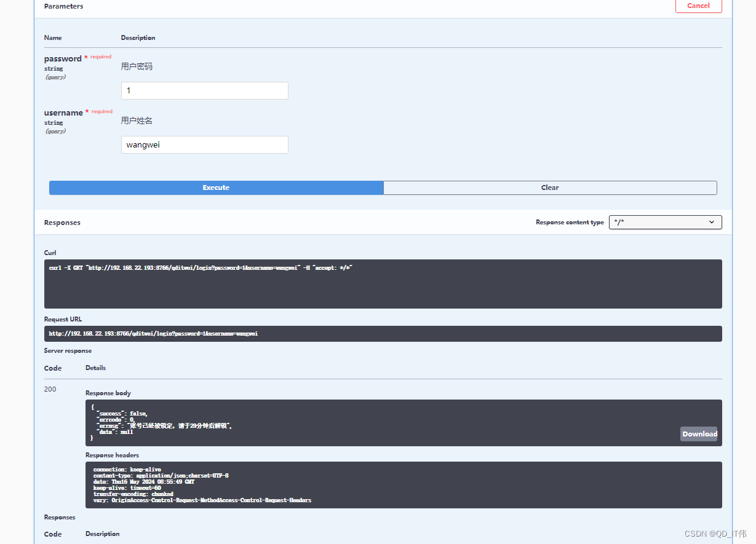The height and width of the screenshot is (544, 756).
Task: Select the Request URL text
Action: pyautogui.click(x=153, y=334)
